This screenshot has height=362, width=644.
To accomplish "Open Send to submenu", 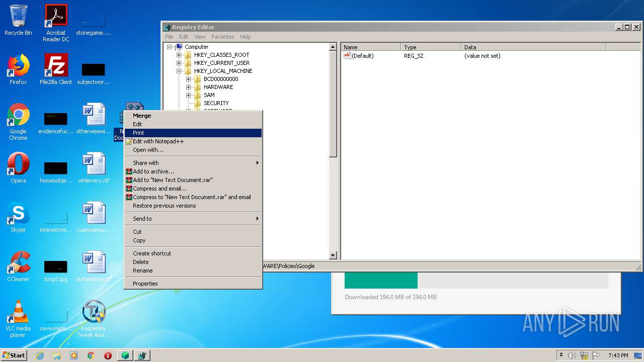I will [x=193, y=219].
